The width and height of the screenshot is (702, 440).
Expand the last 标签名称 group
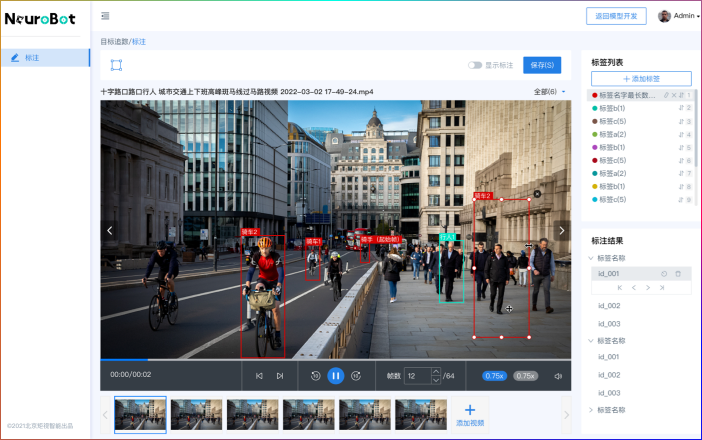pyautogui.click(x=590, y=410)
